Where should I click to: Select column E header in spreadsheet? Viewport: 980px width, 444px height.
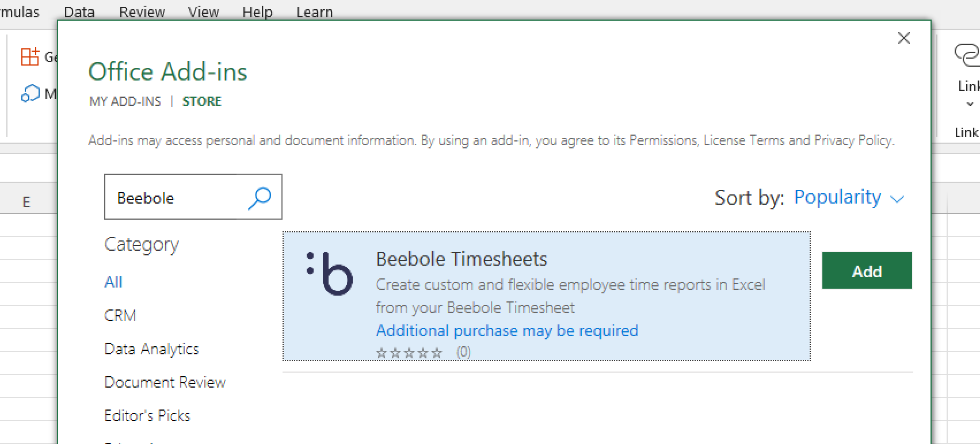pos(26,202)
